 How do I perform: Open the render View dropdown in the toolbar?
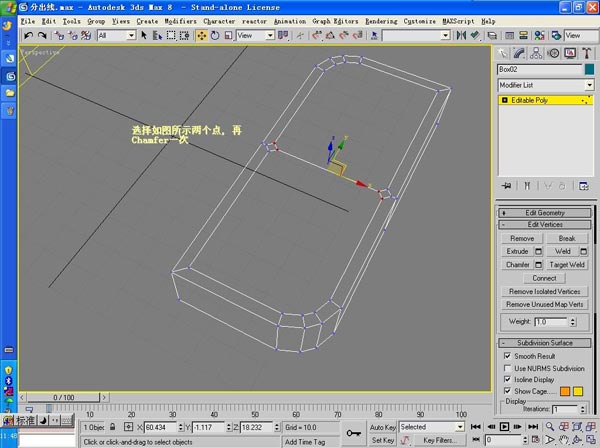coord(581,36)
